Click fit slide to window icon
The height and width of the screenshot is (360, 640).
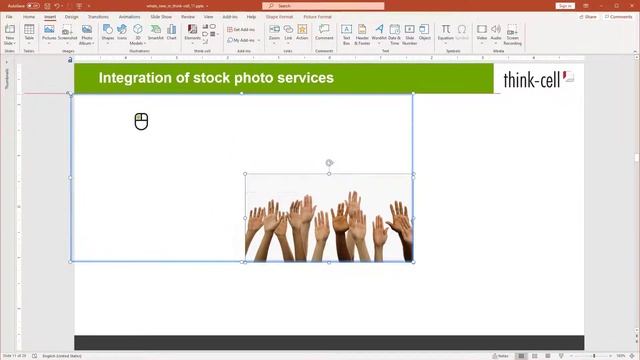pos(632,356)
